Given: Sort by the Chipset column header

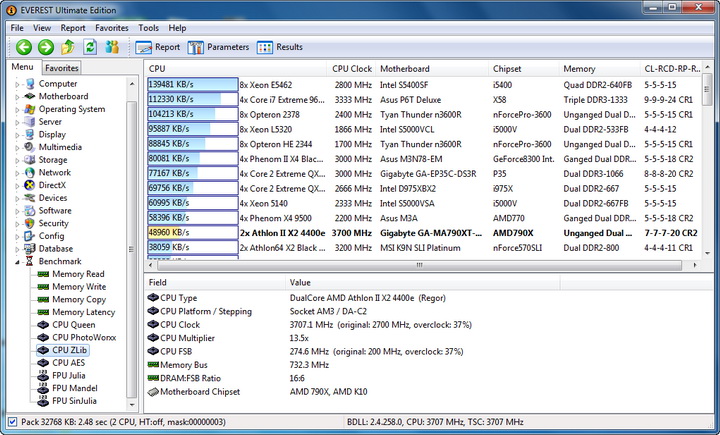Looking at the screenshot, I should coord(523,68).
